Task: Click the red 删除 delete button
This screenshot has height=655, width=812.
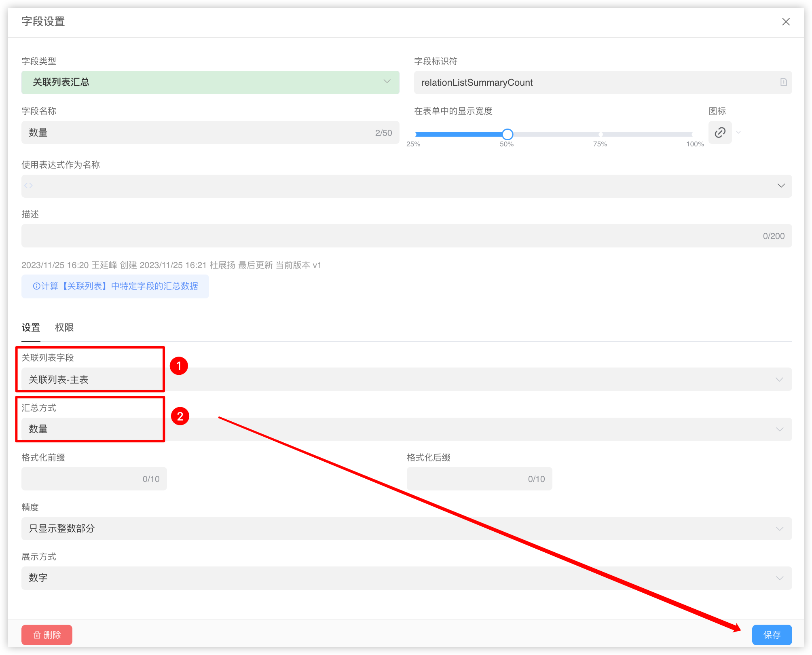Action: pyautogui.click(x=47, y=635)
